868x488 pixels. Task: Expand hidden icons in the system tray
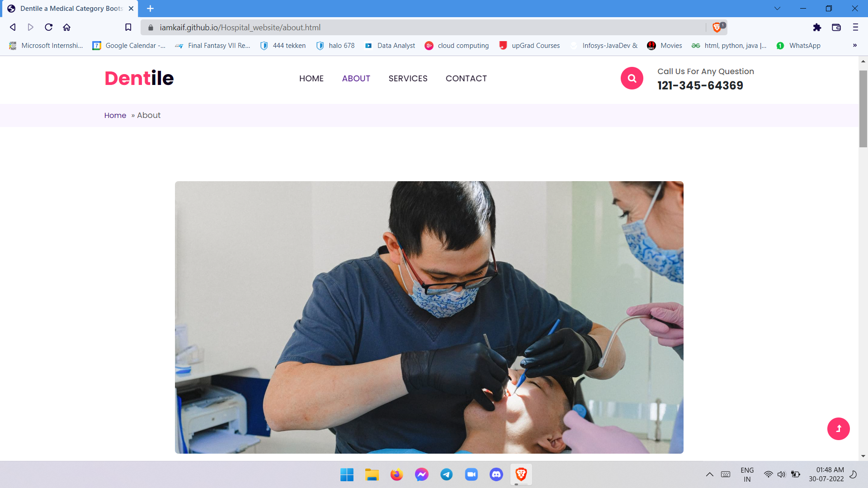point(709,474)
